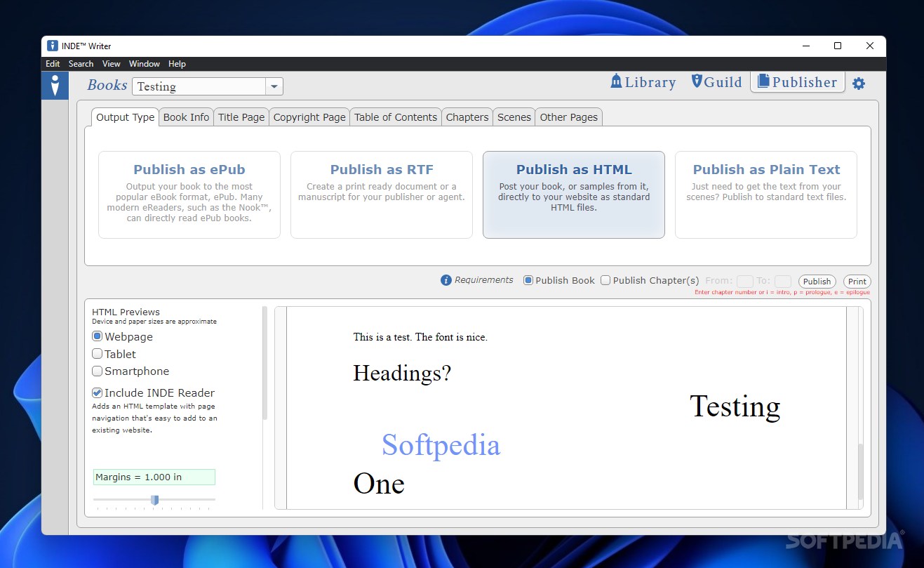924x568 pixels.
Task: Switch to the Publisher section
Action: tap(798, 82)
